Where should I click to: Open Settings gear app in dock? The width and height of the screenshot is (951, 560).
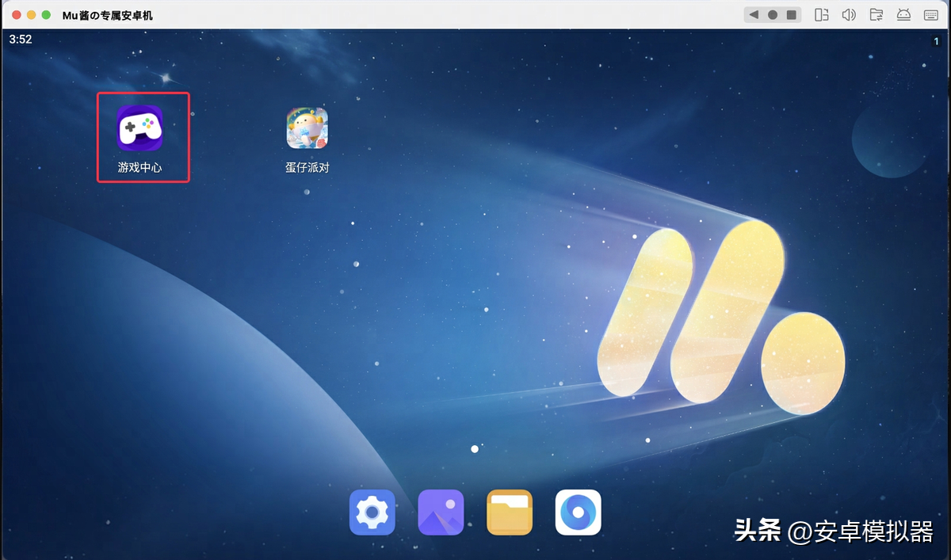[x=372, y=512]
